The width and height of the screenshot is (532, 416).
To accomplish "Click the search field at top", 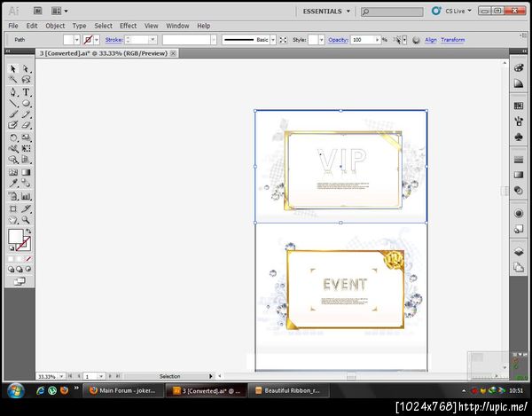I will (x=392, y=12).
